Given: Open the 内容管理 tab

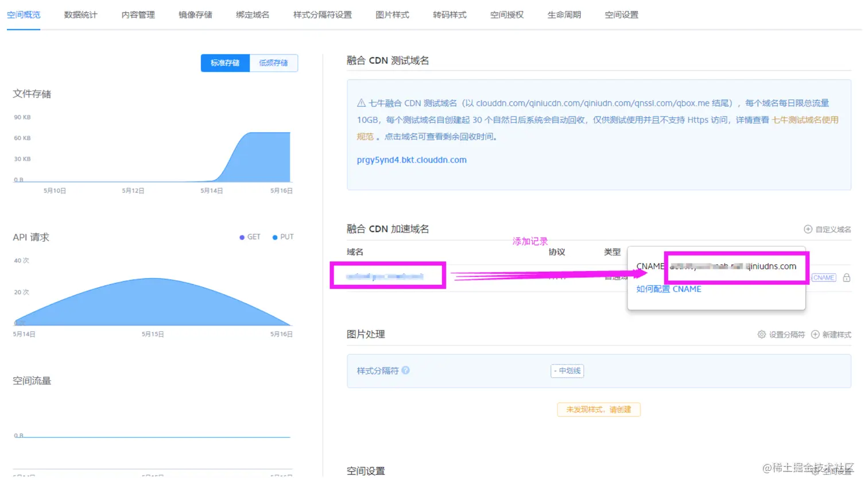Looking at the screenshot, I should [138, 15].
